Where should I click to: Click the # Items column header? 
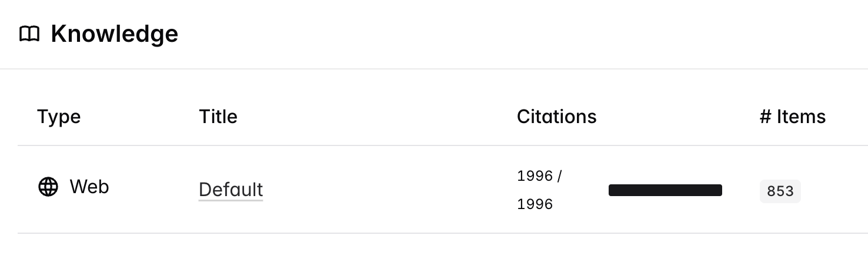[792, 117]
